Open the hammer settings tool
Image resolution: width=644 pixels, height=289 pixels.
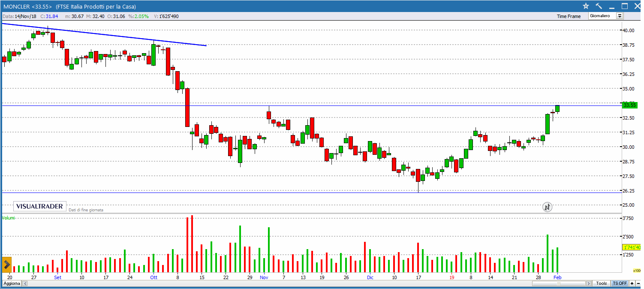tap(599, 6)
